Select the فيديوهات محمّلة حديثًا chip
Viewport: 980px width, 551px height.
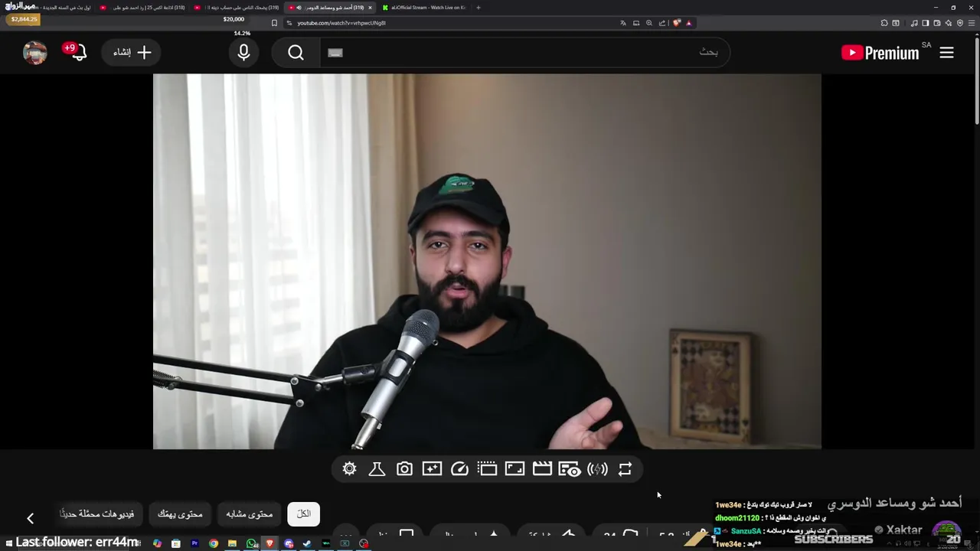[x=97, y=514]
